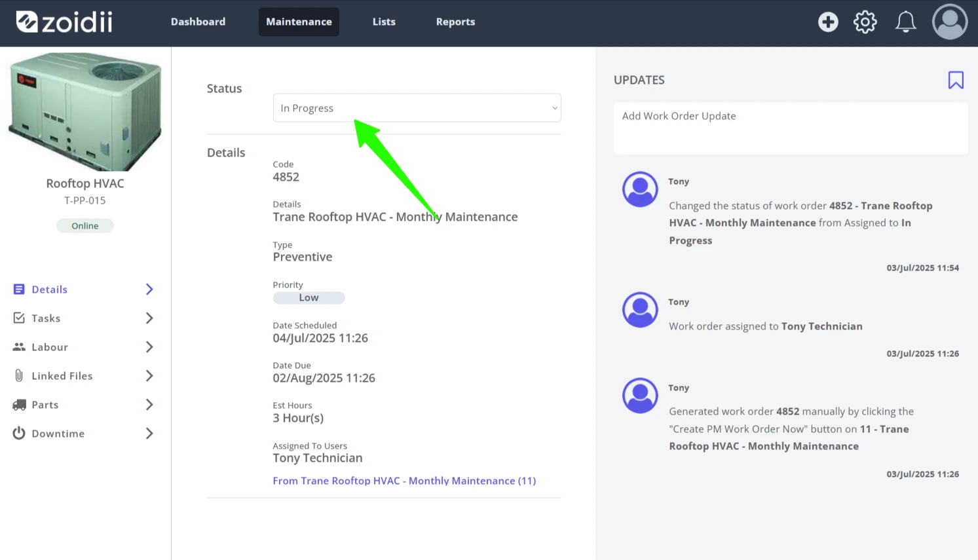Click the Downtime power icon
Viewport: 978px width, 560px height.
[x=19, y=433]
